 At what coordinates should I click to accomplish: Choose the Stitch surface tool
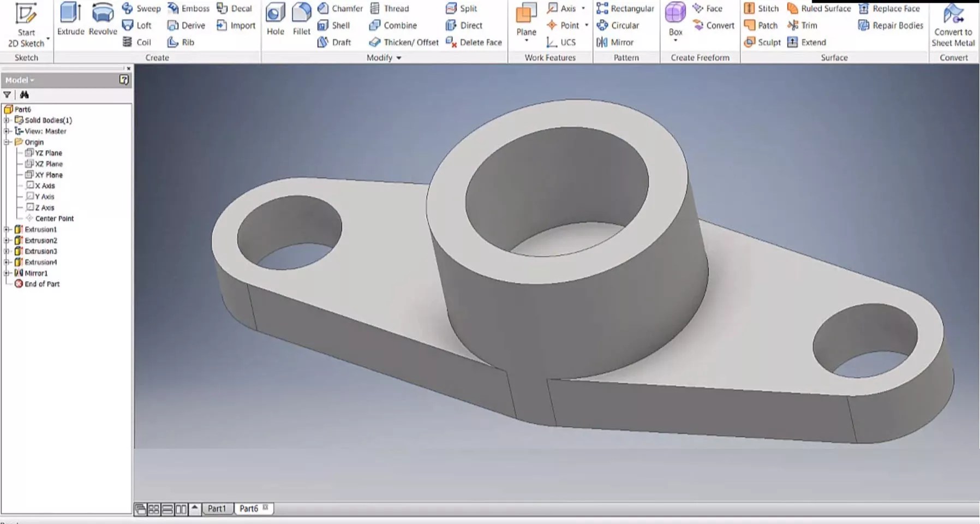761,9
